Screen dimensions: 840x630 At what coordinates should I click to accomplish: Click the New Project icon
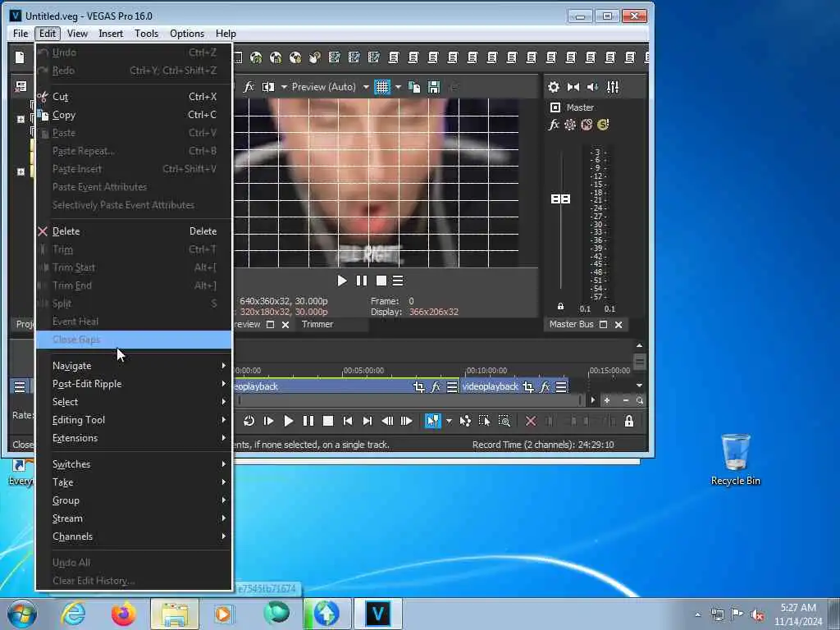coord(20,57)
